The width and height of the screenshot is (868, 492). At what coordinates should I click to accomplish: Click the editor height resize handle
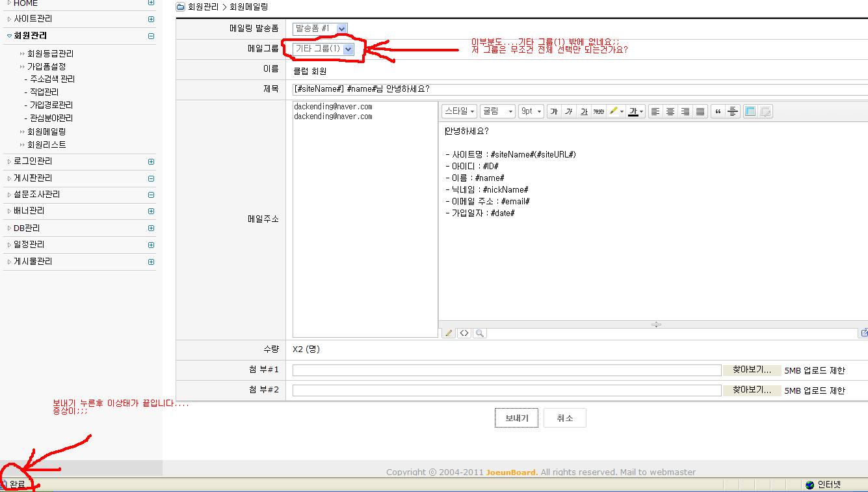click(x=656, y=324)
